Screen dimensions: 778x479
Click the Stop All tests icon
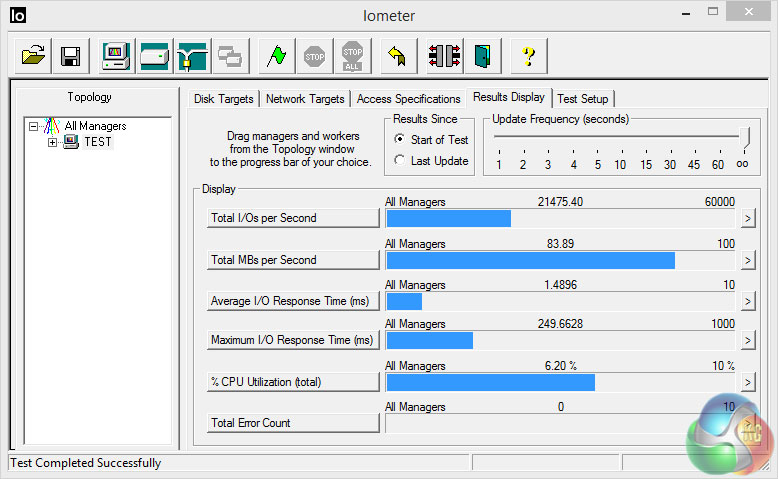point(352,56)
